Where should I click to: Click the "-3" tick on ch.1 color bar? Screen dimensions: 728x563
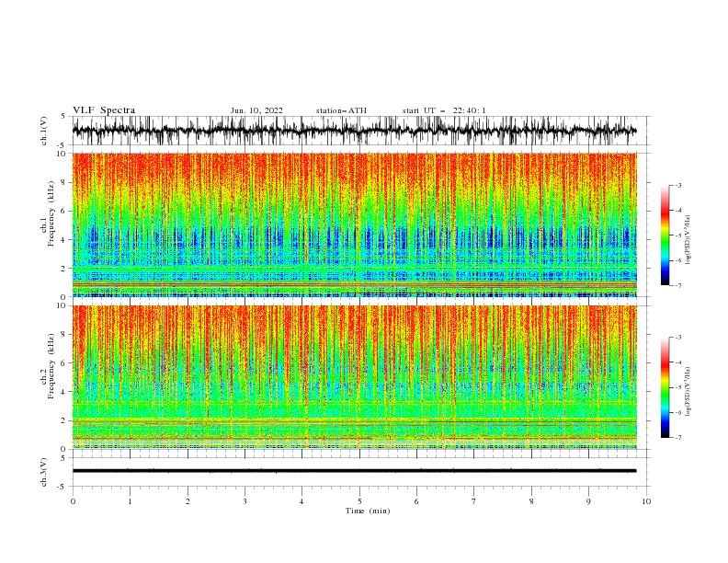(677, 185)
